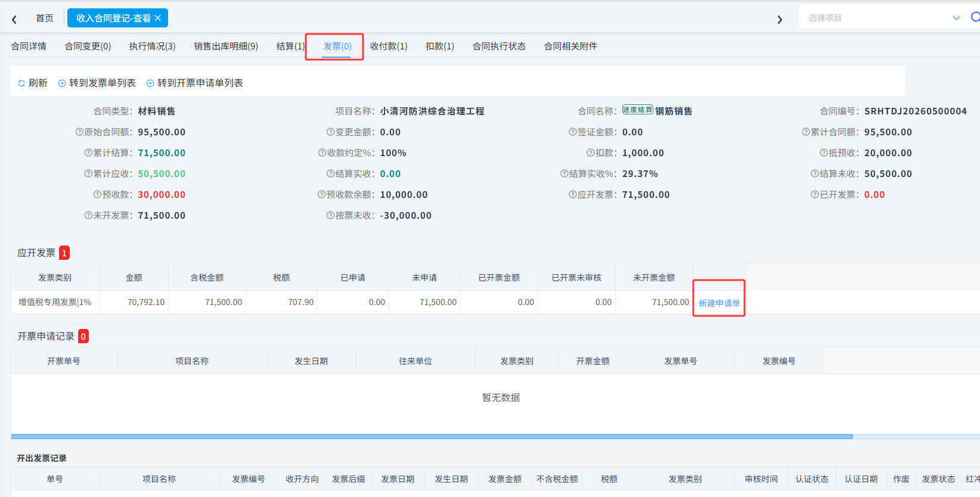Click the 新建申请单 link

coord(720,303)
